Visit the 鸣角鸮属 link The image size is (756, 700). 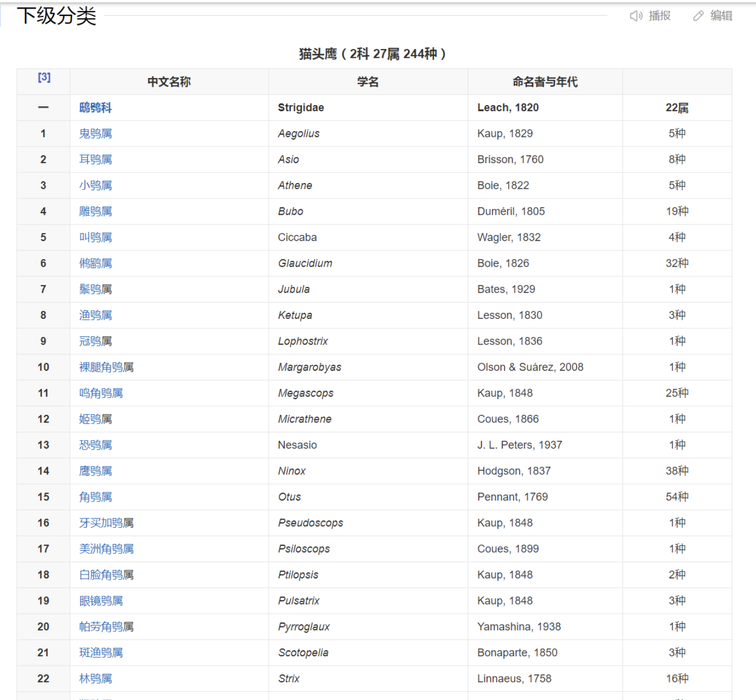pos(101,393)
